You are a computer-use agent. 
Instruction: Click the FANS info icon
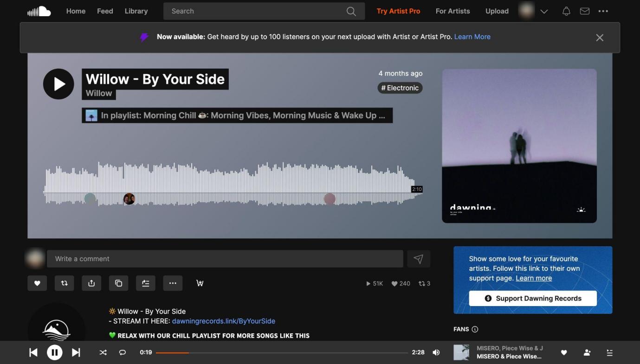pyautogui.click(x=475, y=329)
